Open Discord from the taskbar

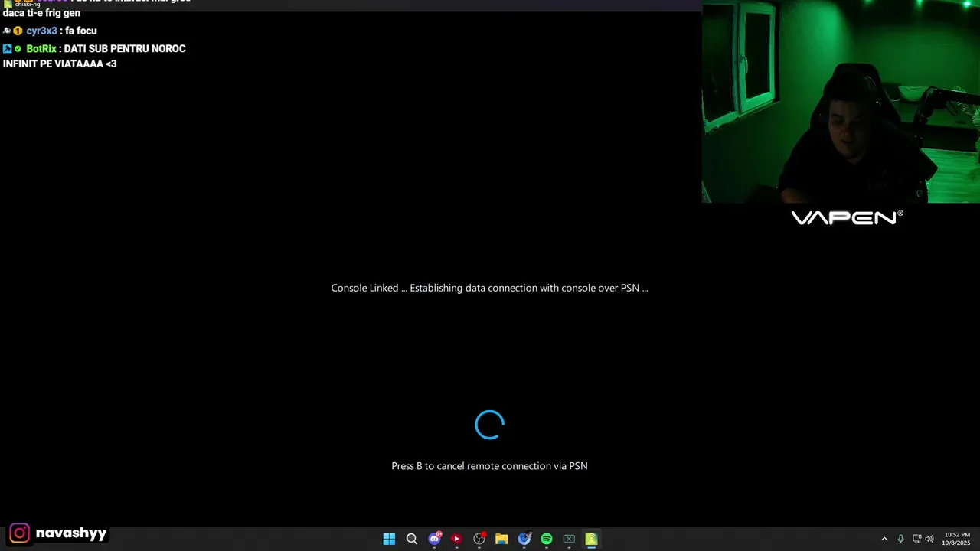435,539
